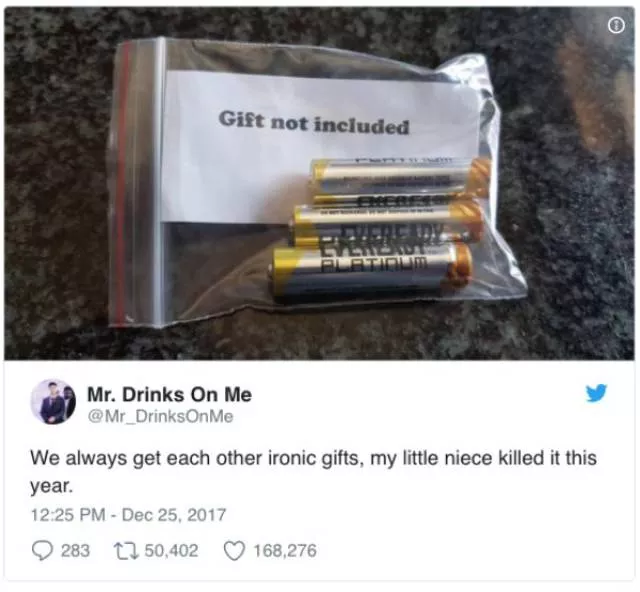Visit the @Mr_DrinksOnMe handle link
Image resolution: width=640 pixels, height=592 pixels.
tap(160, 416)
